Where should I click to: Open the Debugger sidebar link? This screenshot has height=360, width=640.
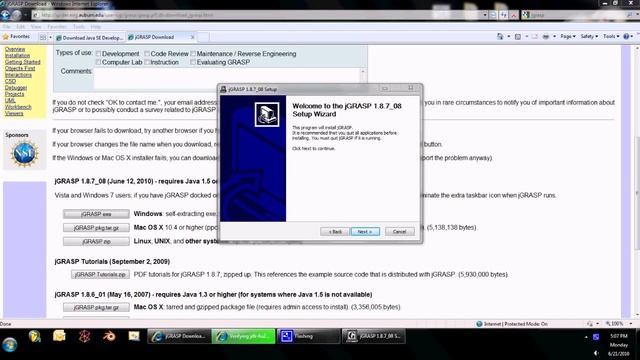click(x=16, y=88)
